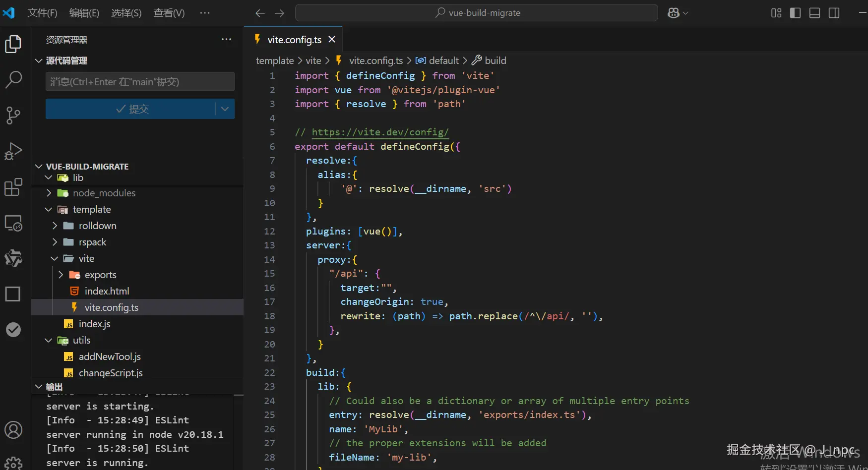Open the Accounts icon in activity bar

(x=13, y=430)
